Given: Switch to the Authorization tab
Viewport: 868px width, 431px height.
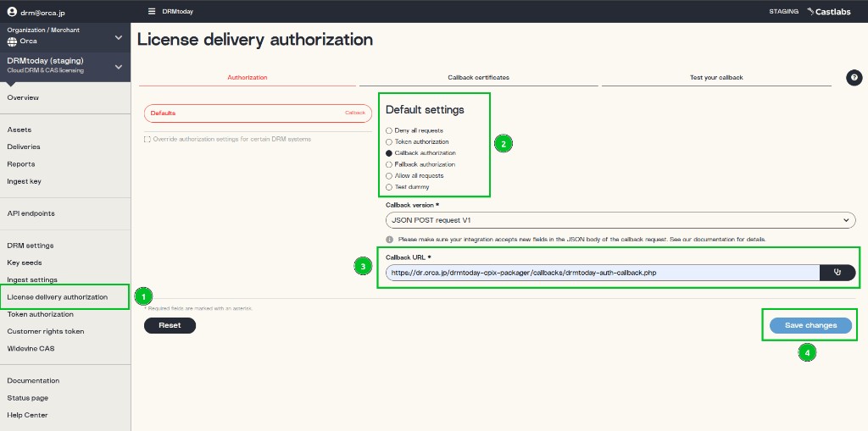Looking at the screenshot, I should click(247, 77).
